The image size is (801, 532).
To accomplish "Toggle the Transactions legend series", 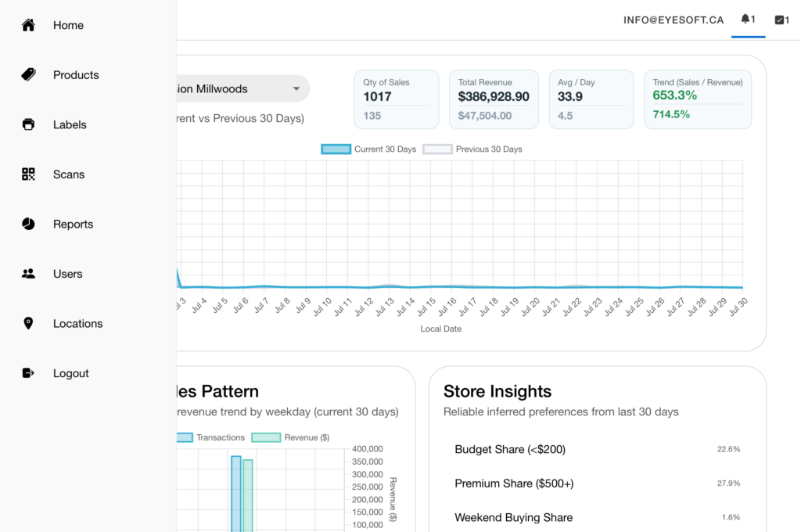I will click(x=210, y=437).
